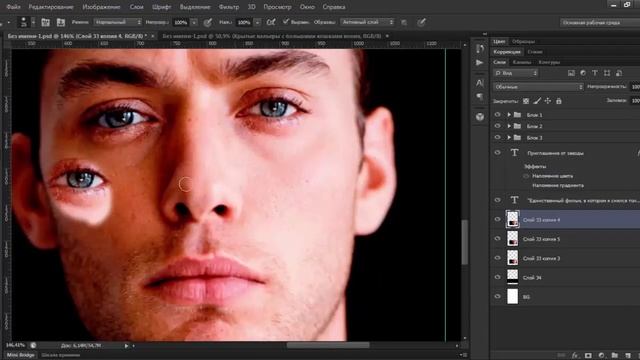This screenshot has width=640, height=360.
Task: Open Mini Bridge panel tab
Action: [x=20, y=355]
